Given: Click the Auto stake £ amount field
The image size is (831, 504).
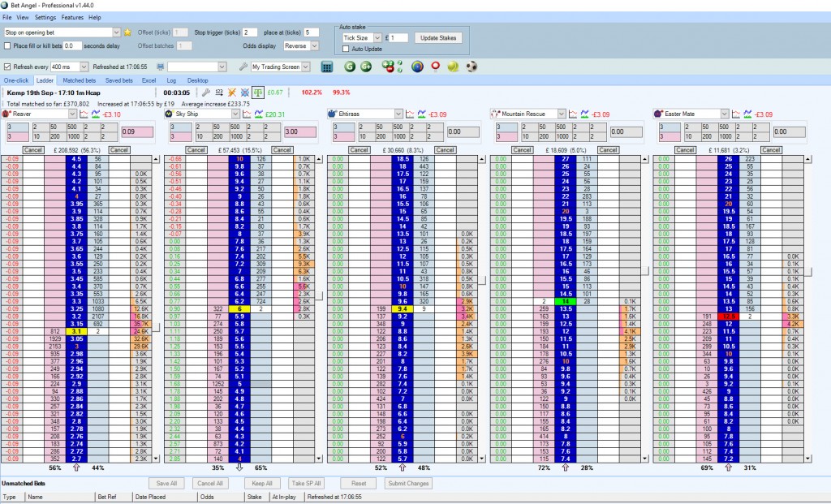Looking at the screenshot, I should pos(399,37).
